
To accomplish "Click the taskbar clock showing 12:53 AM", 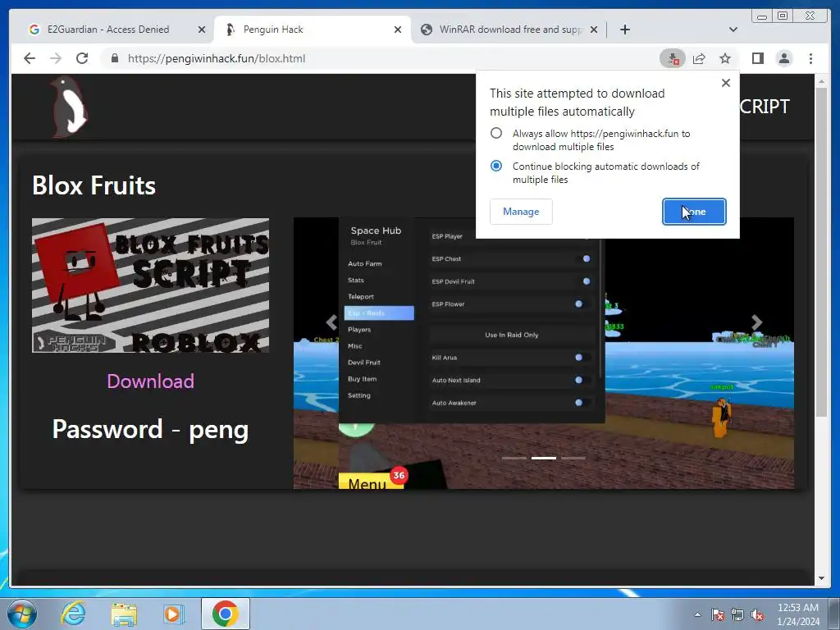I will click(798, 614).
